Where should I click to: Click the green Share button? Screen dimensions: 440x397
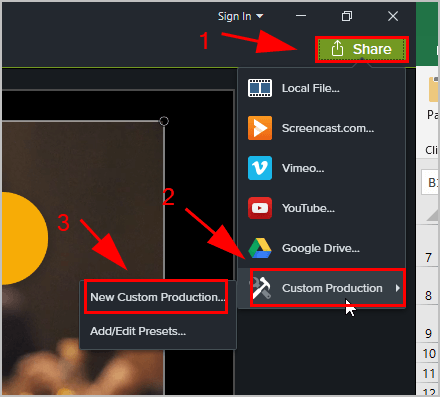tap(362, 49)
